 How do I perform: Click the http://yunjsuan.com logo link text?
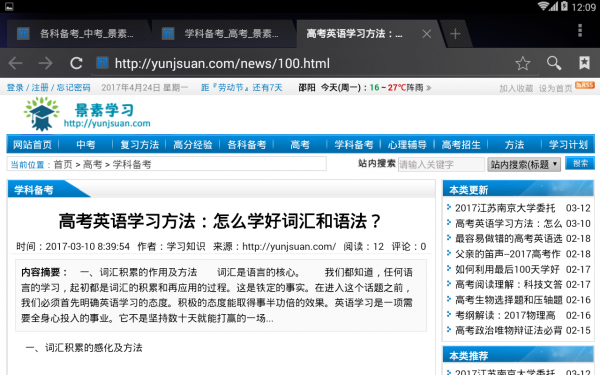[x=107, y=123]
